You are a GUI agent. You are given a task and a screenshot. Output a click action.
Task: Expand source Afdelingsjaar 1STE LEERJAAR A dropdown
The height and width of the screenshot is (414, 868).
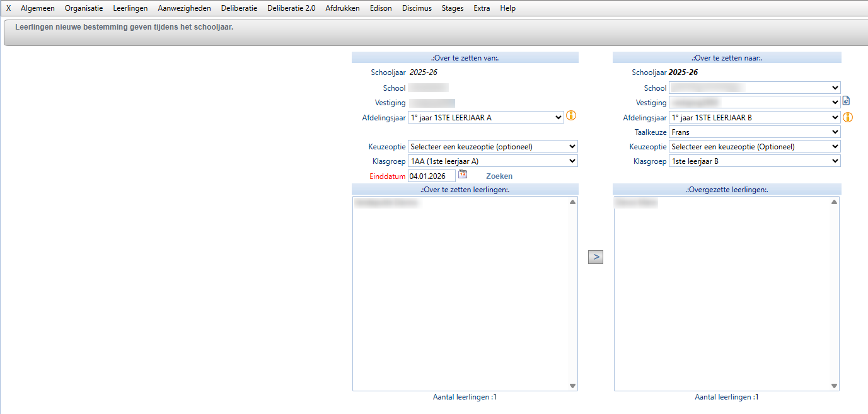pos(485,117)
